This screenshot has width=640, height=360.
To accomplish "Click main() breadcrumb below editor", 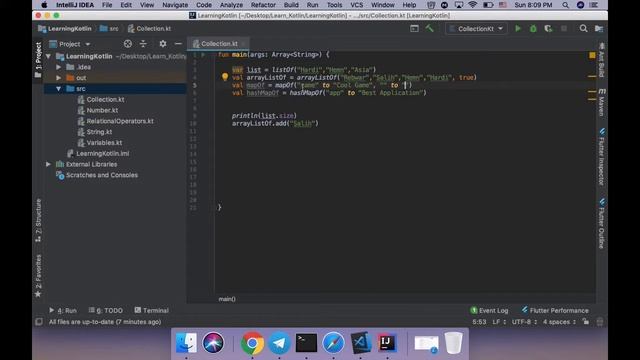I will click(227, 299).
